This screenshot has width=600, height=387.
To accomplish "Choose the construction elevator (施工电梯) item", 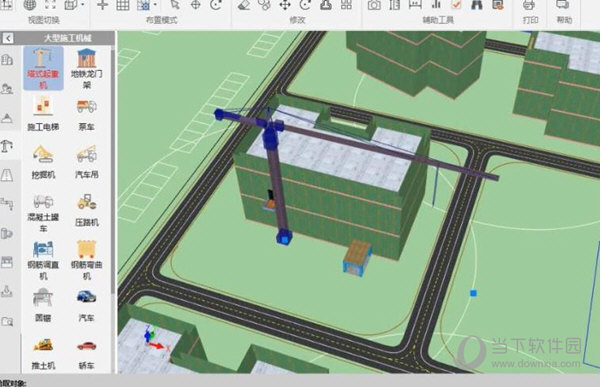I will click(43, 114).
